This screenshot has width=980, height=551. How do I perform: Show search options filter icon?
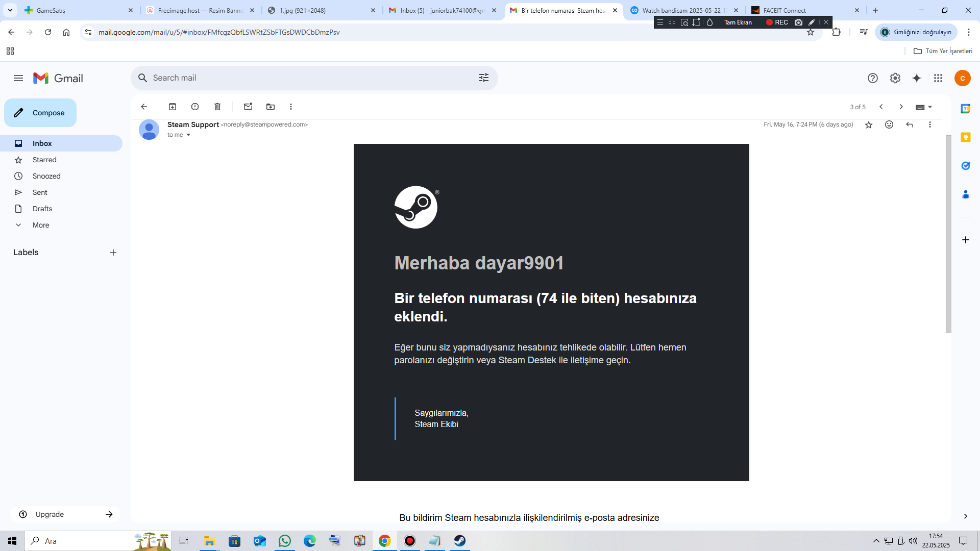(x=484, y=78)
